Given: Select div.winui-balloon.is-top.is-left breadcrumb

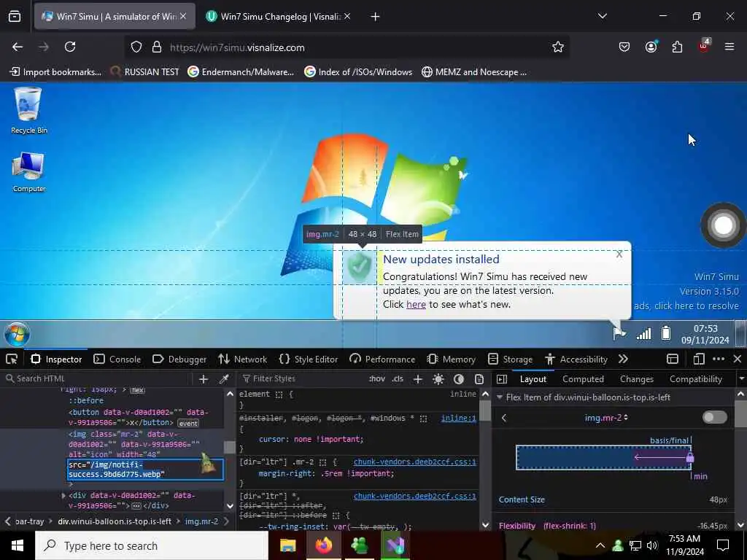Looking at the screenshot, I should point(115,521).
